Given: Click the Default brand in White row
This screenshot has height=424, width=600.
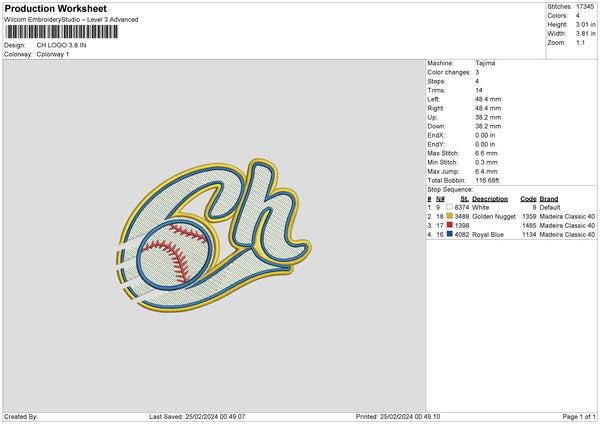Looking at the screenshot, I should click(x=550, y=207).
